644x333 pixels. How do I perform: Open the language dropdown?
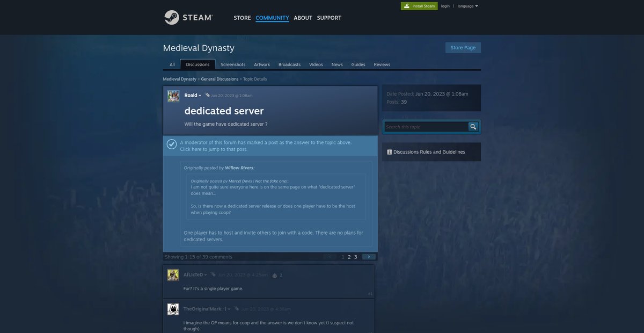click(468, 6)
